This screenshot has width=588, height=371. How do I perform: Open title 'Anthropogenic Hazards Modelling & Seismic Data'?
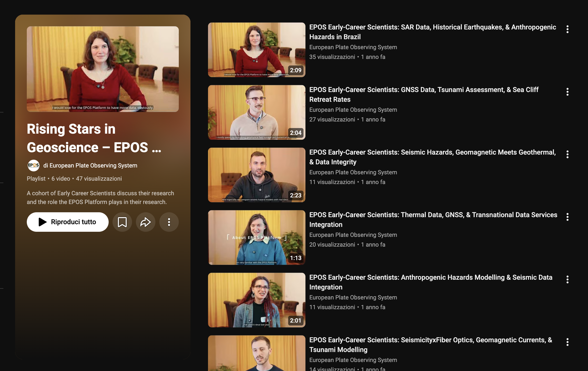click(431, 282)
